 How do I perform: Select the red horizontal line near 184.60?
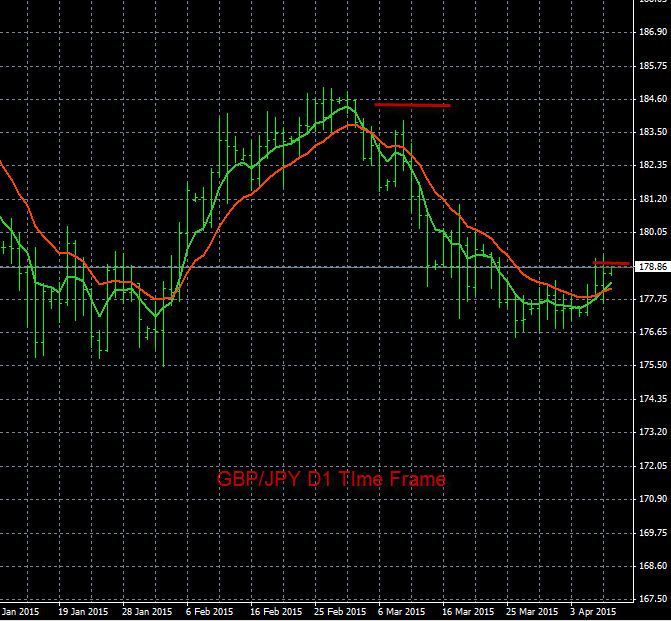pos(413,105)
